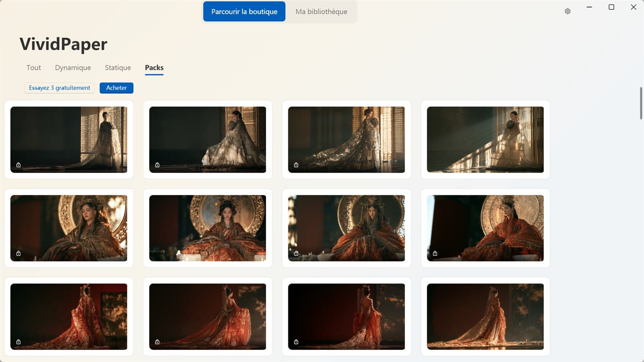The image size is (644, 362).
Task: Click lock icon on first bottom-row wallpaper
Action: coord(19,342)
